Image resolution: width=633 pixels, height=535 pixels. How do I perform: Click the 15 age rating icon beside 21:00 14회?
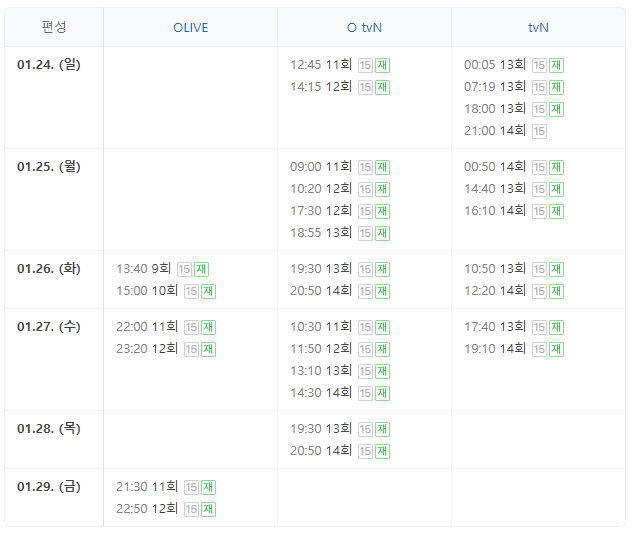pos(539,131)
